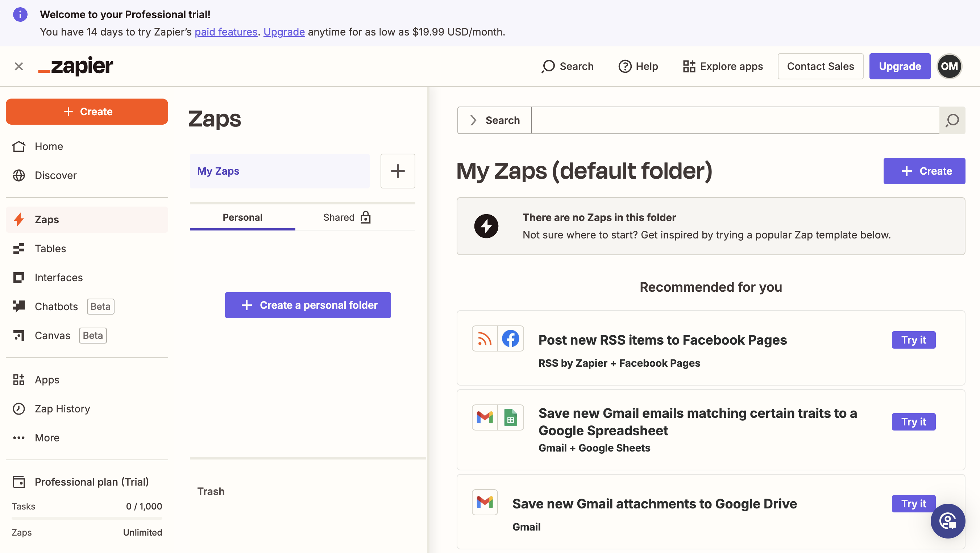Try the RSS to Facebook Pages template

[913, 340]
